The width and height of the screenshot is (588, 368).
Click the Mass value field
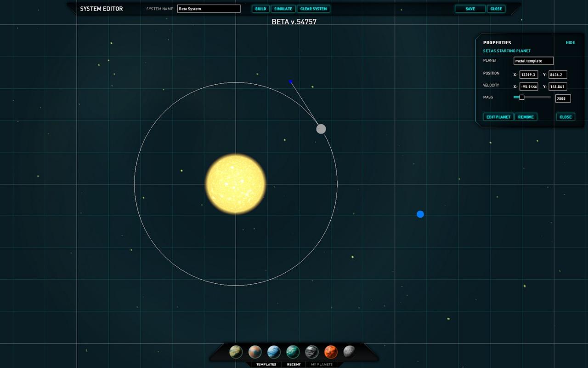point(563,98)
